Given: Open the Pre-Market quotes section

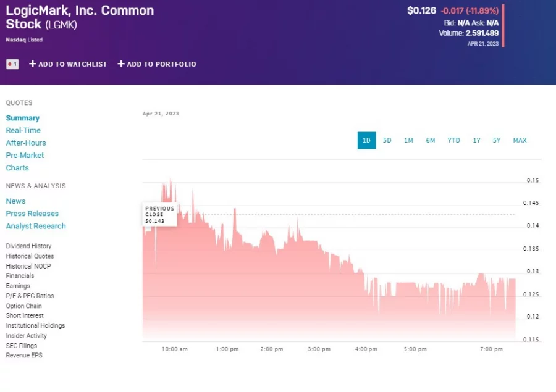Looking at the screenshot, I should tap(25, 155).
